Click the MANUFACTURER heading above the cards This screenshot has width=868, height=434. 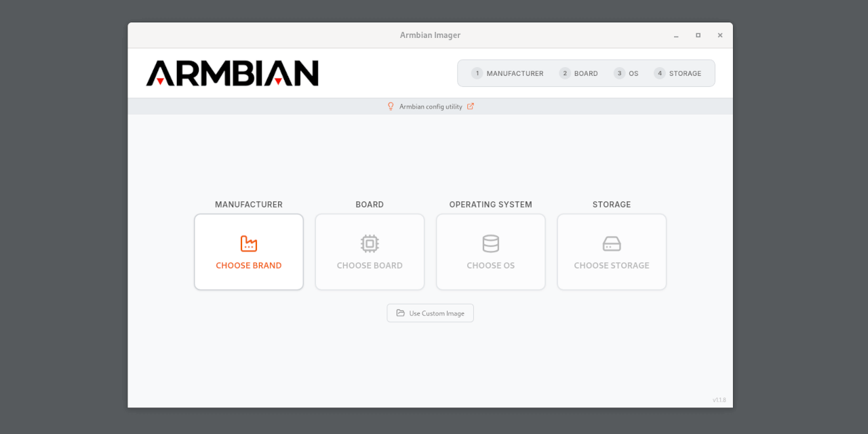click(249, 204)
